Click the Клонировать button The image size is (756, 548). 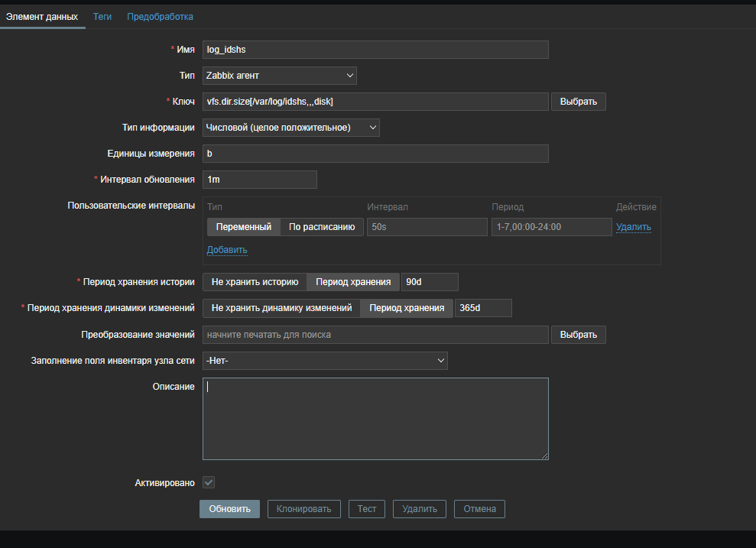(x=303, y=509)
